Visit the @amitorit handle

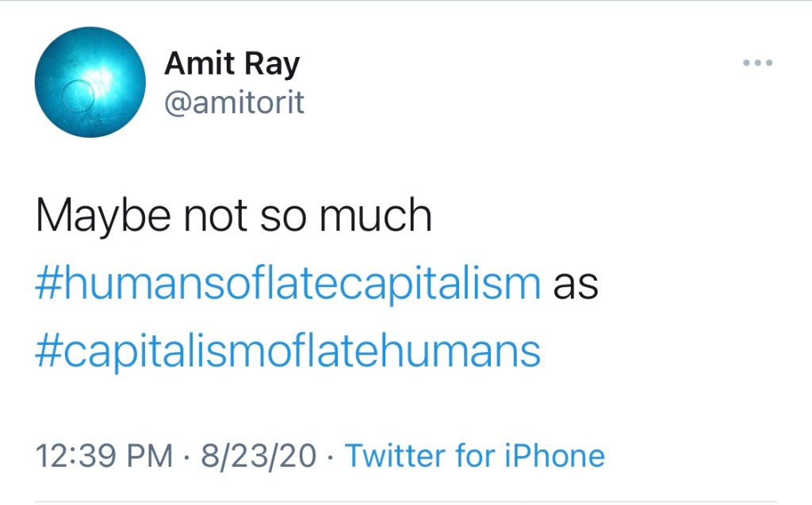click(x=234, y=102)
